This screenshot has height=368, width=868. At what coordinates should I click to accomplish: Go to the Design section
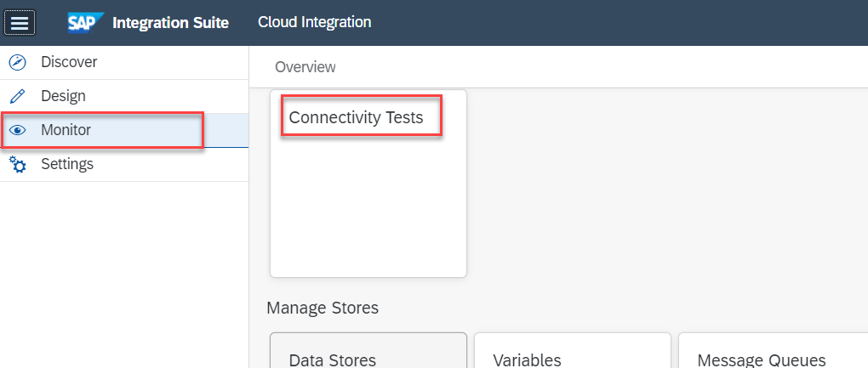63,96
